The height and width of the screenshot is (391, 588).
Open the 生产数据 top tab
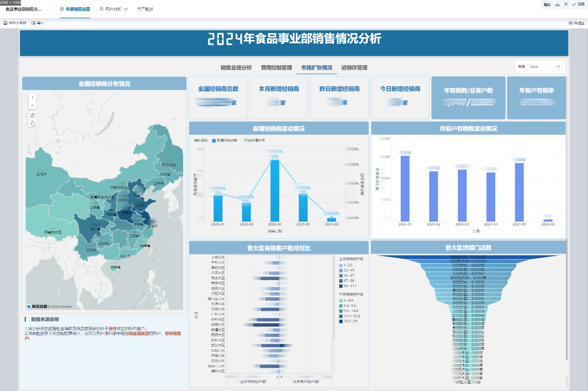click(x=145, y=9)
